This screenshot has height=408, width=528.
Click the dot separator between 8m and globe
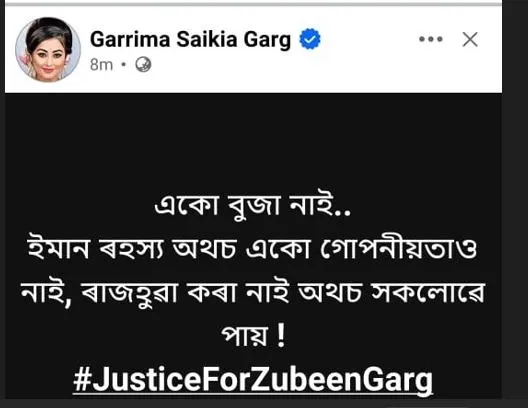[x=124, y=64]
